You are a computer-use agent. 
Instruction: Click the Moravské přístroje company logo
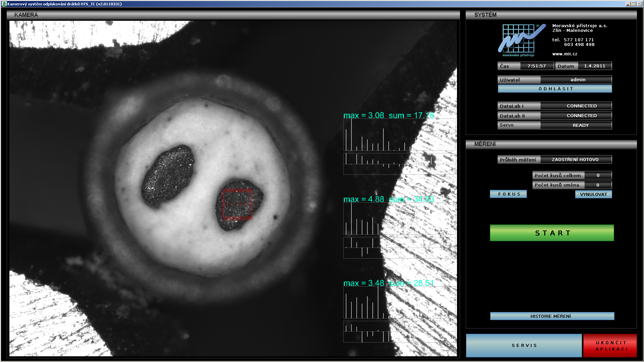[x=521, y=40]
